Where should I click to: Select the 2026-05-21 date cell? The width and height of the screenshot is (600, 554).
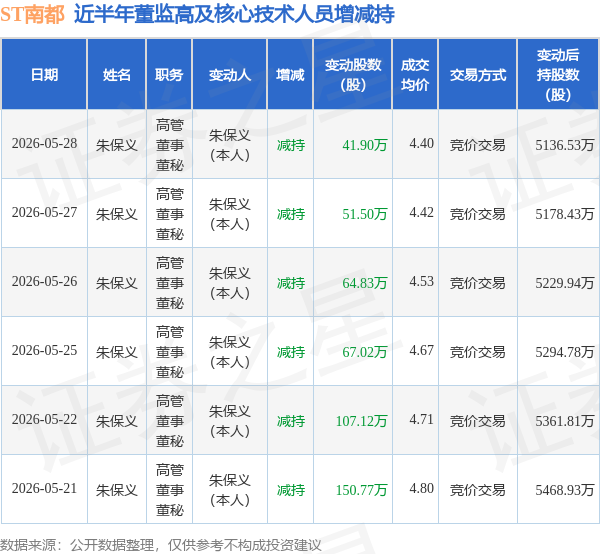tap(44, 489)
